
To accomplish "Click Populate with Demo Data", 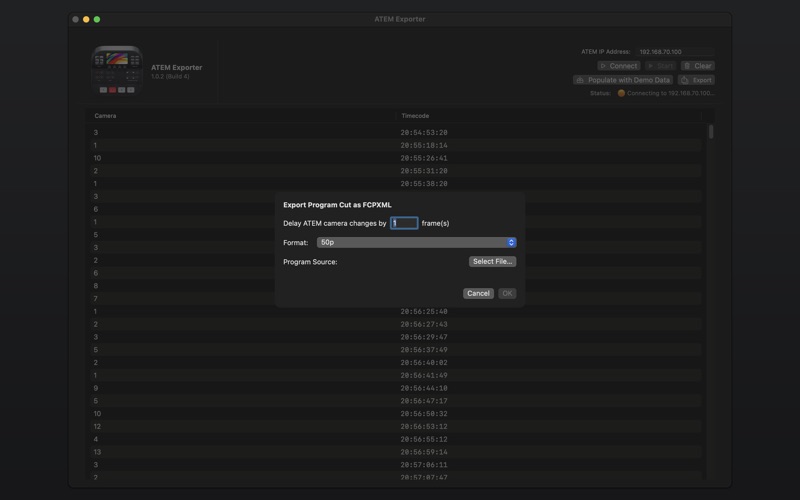I will tap(622, 80).
